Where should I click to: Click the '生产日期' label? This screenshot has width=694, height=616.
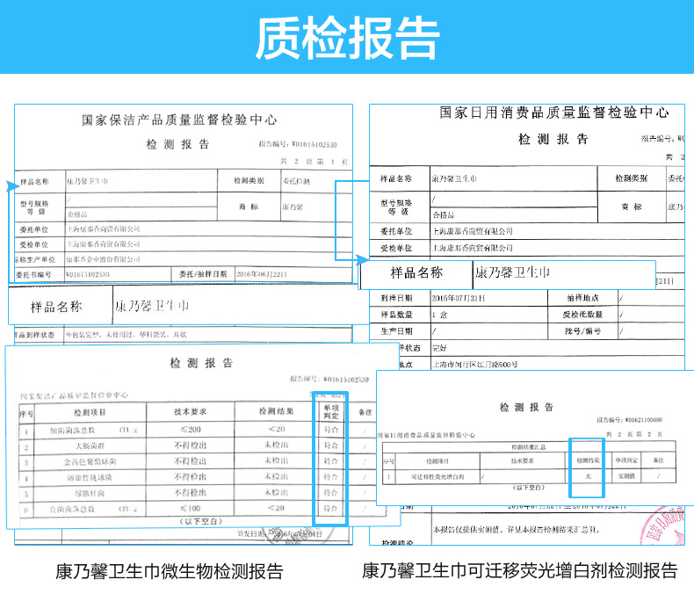tap(396, 330)
